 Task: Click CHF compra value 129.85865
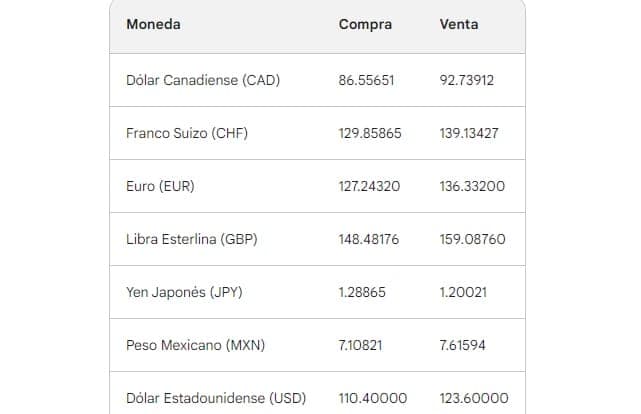(x=370, y=134)
